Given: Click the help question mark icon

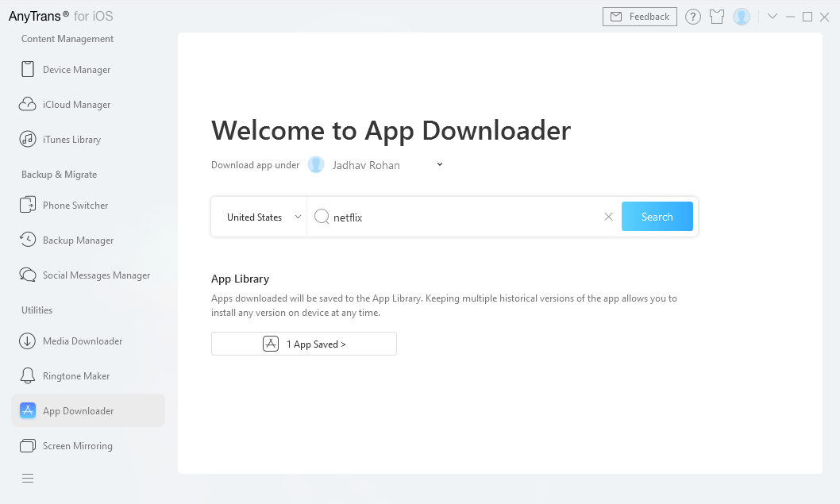Looking at the screenshot, I should (693, 17).
